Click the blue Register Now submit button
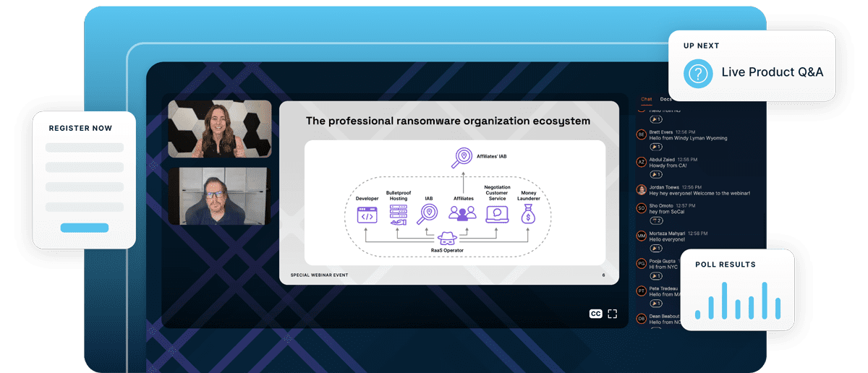Viewport: 868px width, 373px height. coord(84,228)
